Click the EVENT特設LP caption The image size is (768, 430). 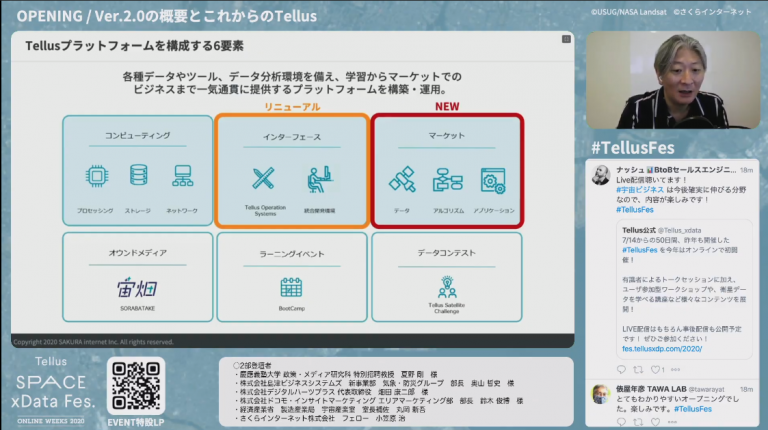pyautogui.click(x=136, y=422)
